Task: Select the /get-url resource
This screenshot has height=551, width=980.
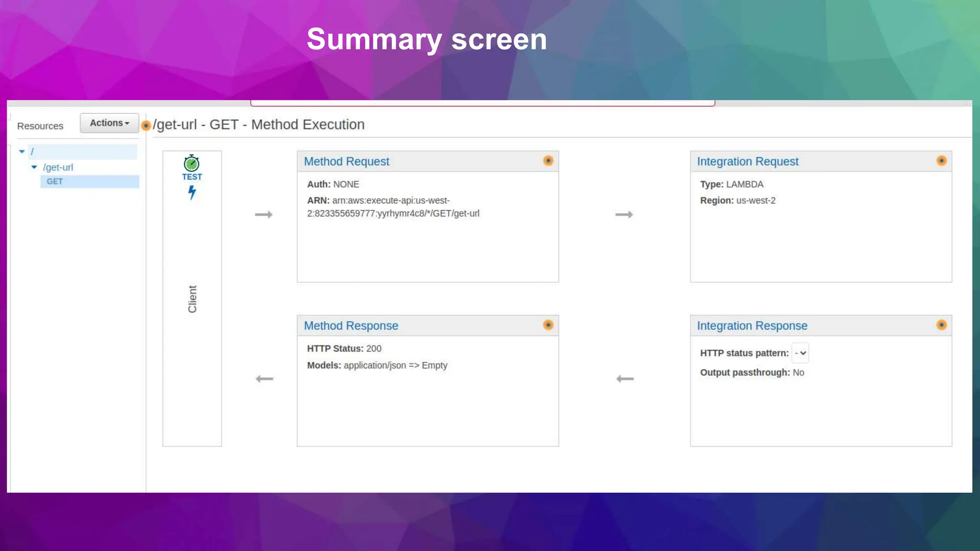Action: (58, 167)
